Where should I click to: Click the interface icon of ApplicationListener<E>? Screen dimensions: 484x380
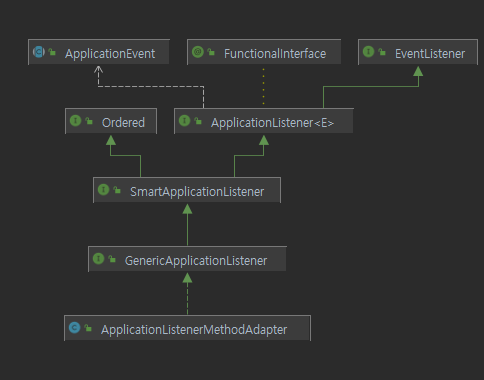pos(184,121)
